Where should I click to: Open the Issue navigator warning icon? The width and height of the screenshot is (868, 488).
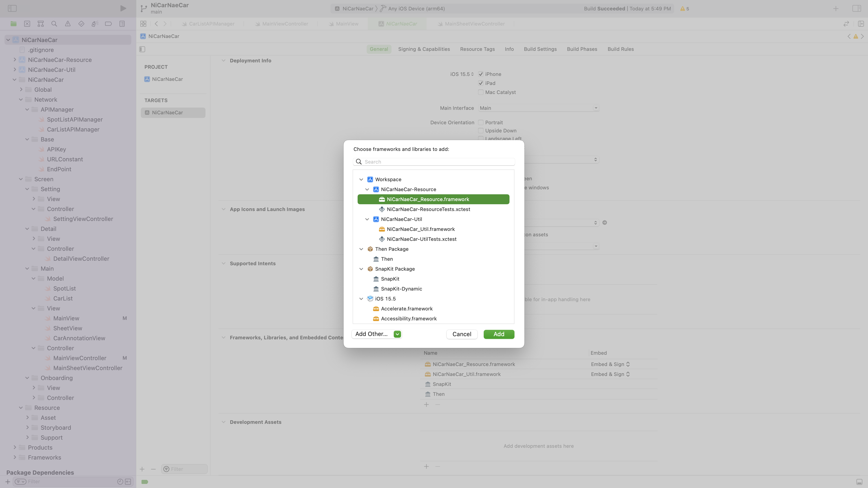[x=68, y=23]
